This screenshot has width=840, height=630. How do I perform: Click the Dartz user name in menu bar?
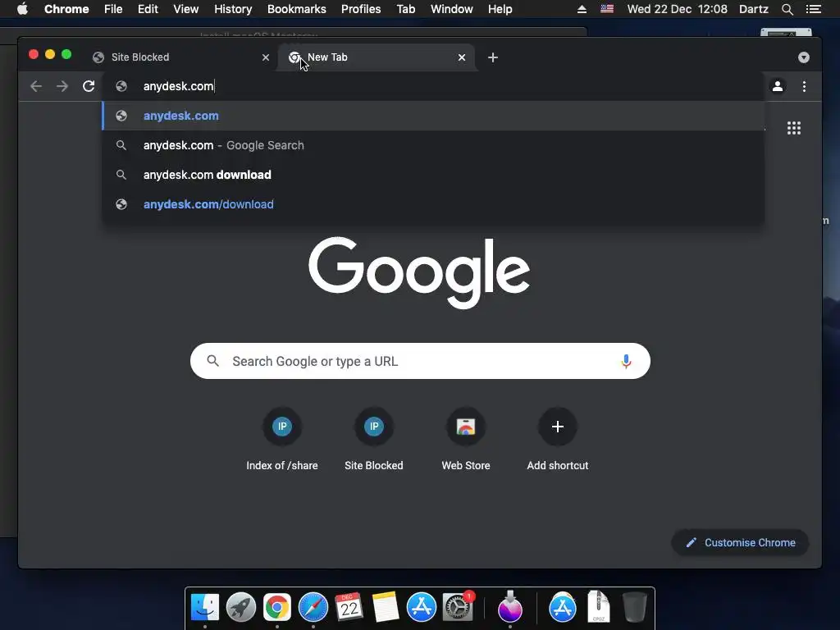[754, 9]
